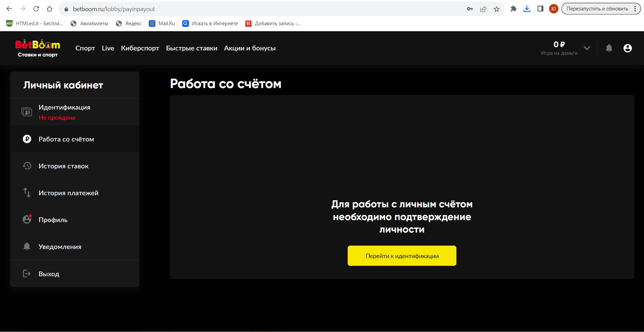Open user account avatar icon
This screenshot has width=644, height=332.
click(627, 48)
